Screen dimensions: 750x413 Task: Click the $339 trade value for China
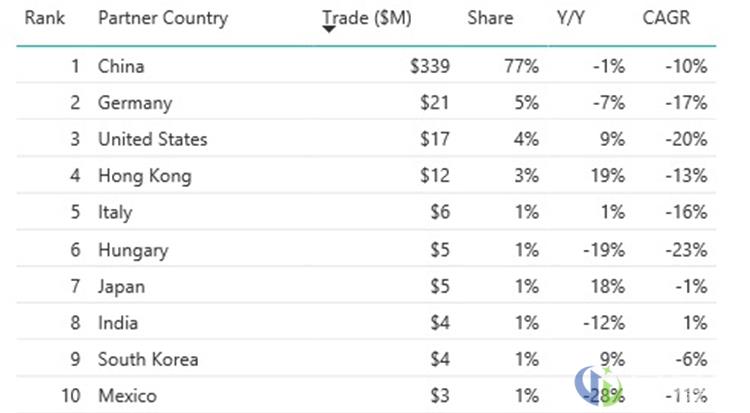(430, 66)
